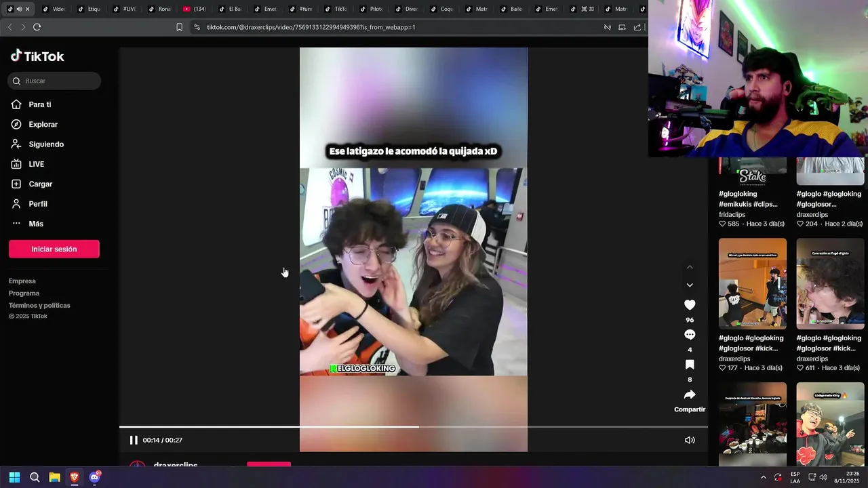
Task: Go to previous video with up chevron
Action: [x=690, y=267]
